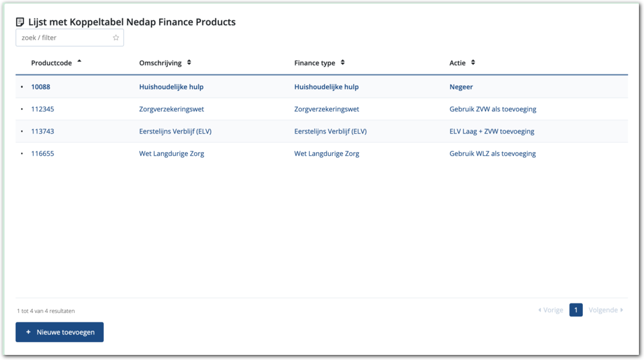Sort table by Actie column
This screenshot has height=360, width=644.
point(473,63)
